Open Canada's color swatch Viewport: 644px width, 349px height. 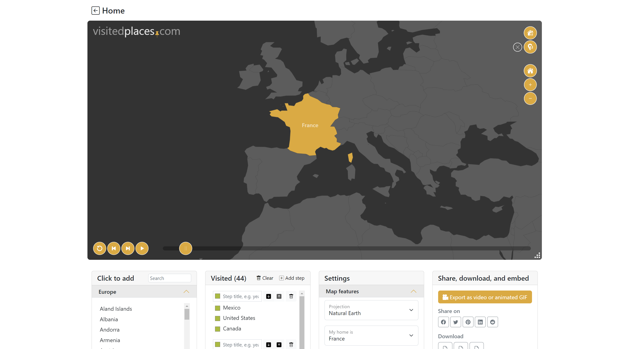(x=218, y=329)
